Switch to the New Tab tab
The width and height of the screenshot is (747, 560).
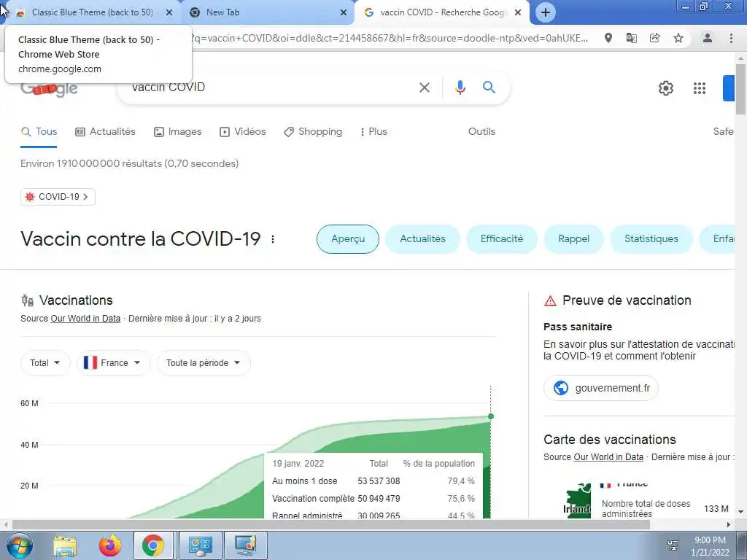pos(267,12)
